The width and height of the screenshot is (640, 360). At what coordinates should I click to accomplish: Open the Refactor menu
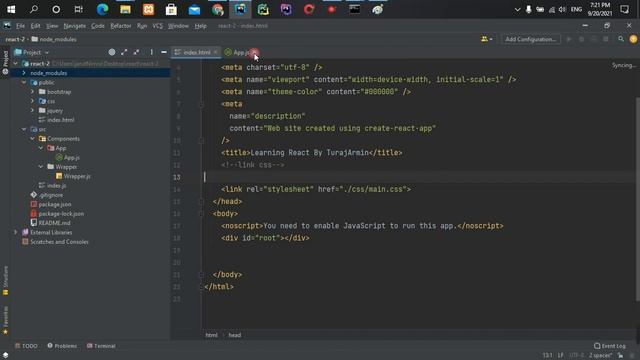[x=121, y=26]
